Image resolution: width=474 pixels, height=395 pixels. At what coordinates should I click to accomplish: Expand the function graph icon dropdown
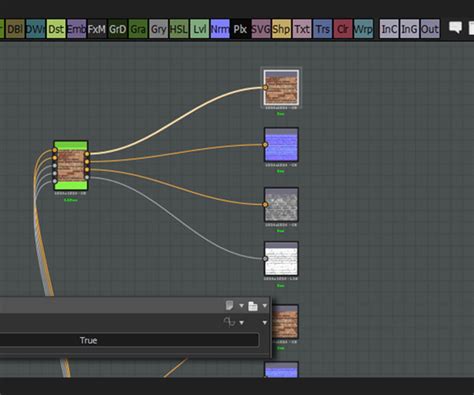tap(241, 323)
